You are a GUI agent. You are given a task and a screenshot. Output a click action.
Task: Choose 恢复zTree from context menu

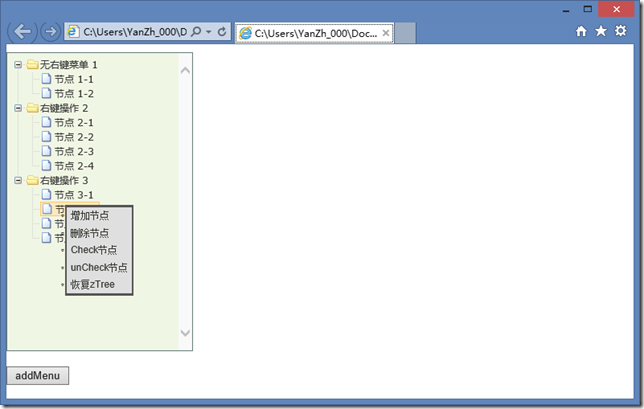coord(92,284)
